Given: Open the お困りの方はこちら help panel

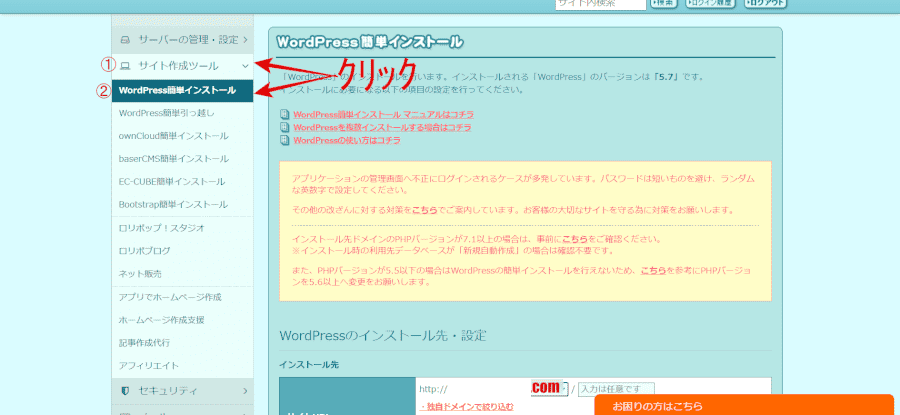Looking at the screenshot, I should tap(744, 405).
